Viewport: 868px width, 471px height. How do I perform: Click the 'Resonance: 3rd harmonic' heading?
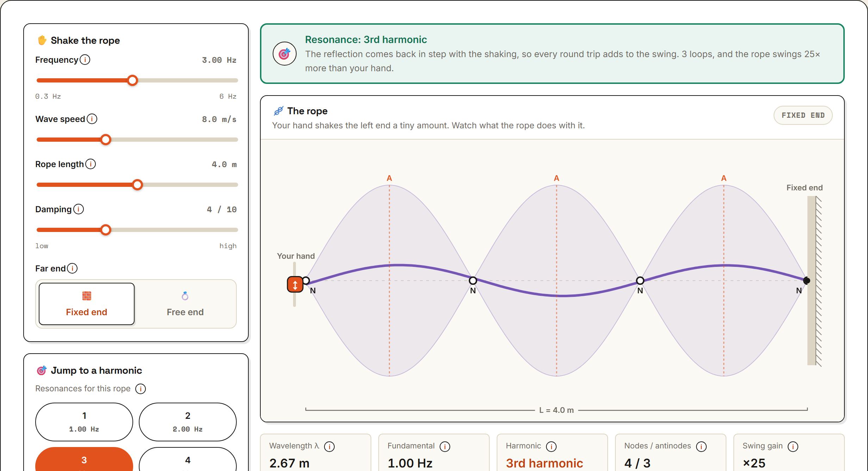(x=366, y=39)
